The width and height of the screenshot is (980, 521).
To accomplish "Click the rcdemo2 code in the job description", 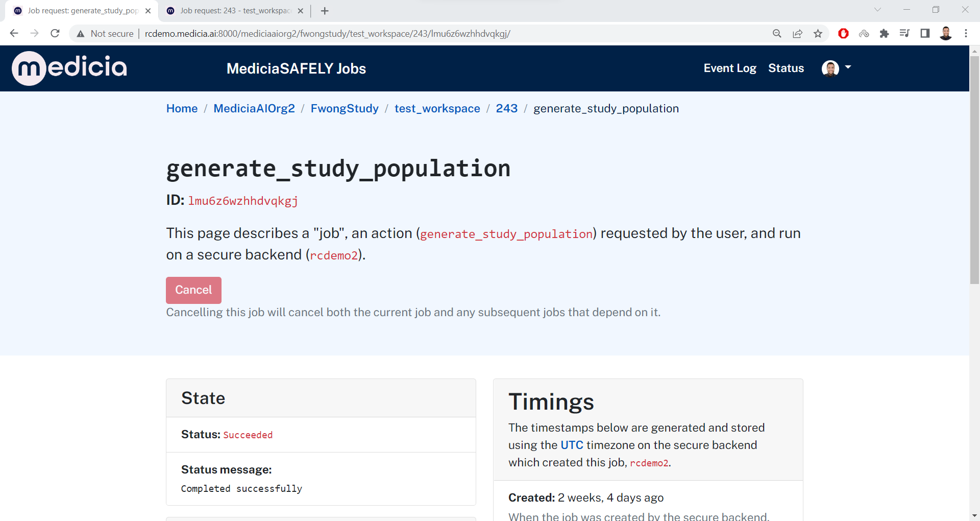I will pyautogui.click(x=334, y=255).
